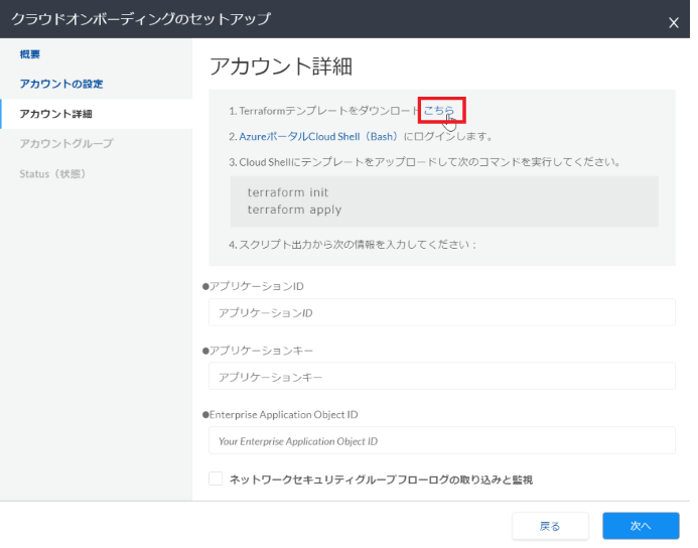This screenshot has width=698, height=548.
Task: Click the アカウント詳細 page heading
Action: tap(281, 66)
